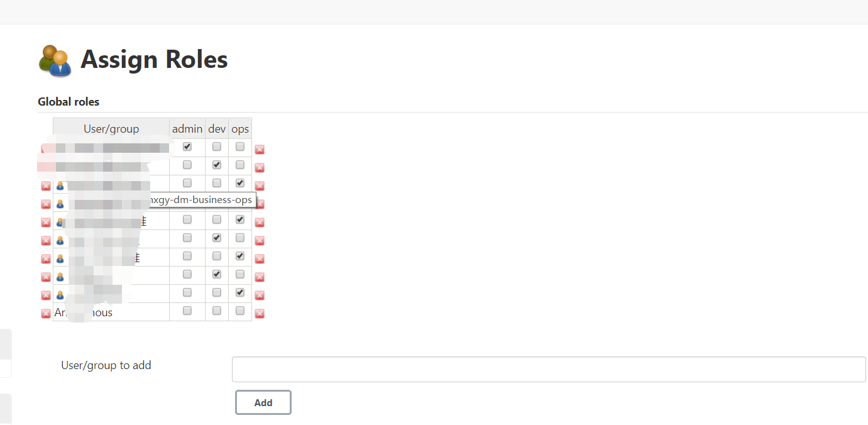The width and height of the screenshot is (868, 425).
Task: Tick the ops checkbox in the Anonymous row
Action: tap(240, 311)
